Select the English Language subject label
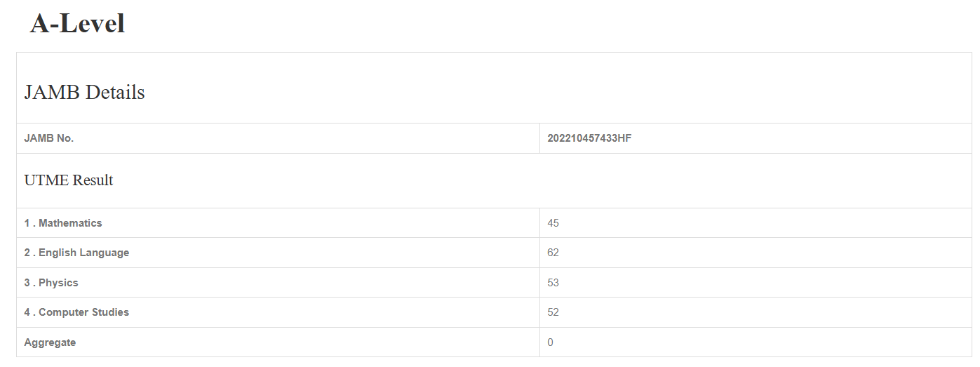The image size is (980, 367). click(83, 253)
